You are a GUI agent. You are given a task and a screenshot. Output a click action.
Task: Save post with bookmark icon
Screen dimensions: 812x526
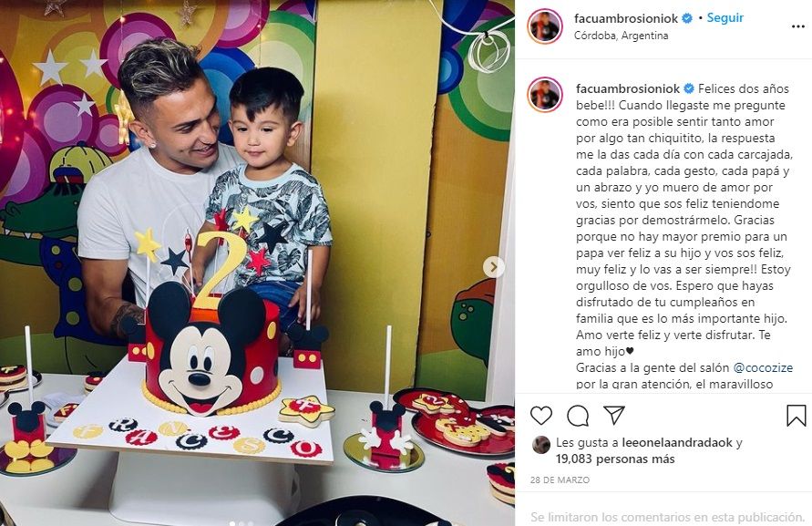pos(796,415)
